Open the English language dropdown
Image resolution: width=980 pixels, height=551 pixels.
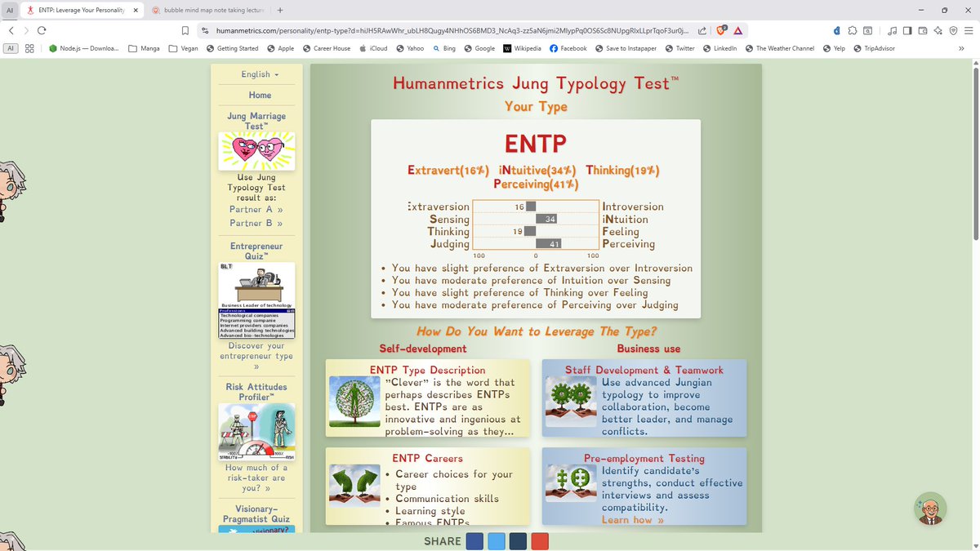click(260, 74)
